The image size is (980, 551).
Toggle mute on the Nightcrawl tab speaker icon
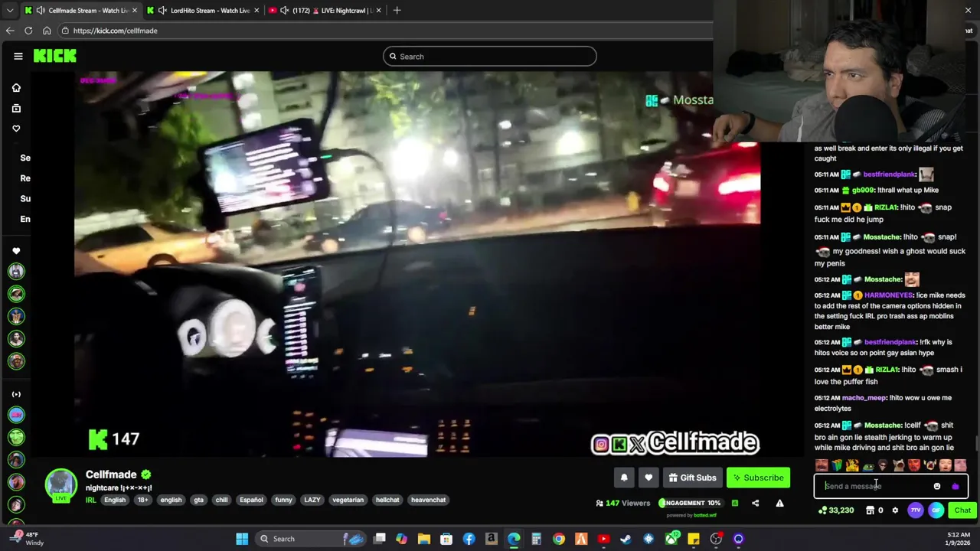coord(284,10)
